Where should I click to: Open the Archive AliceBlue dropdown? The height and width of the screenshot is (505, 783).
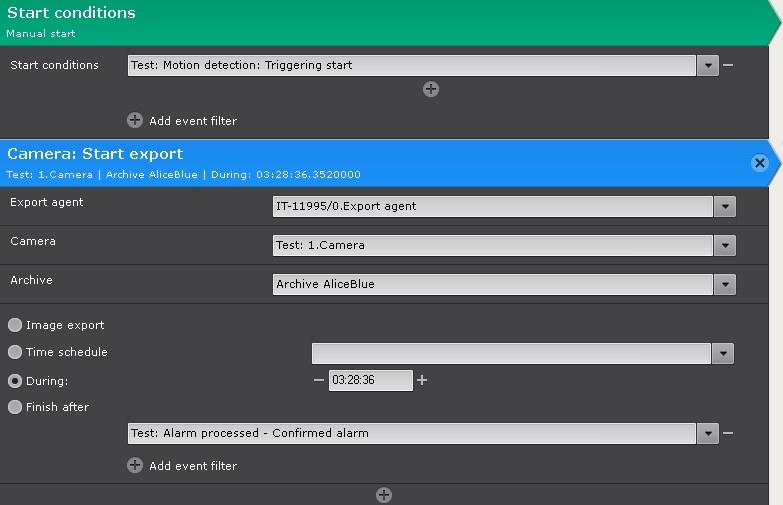click(x=725, y=284)
